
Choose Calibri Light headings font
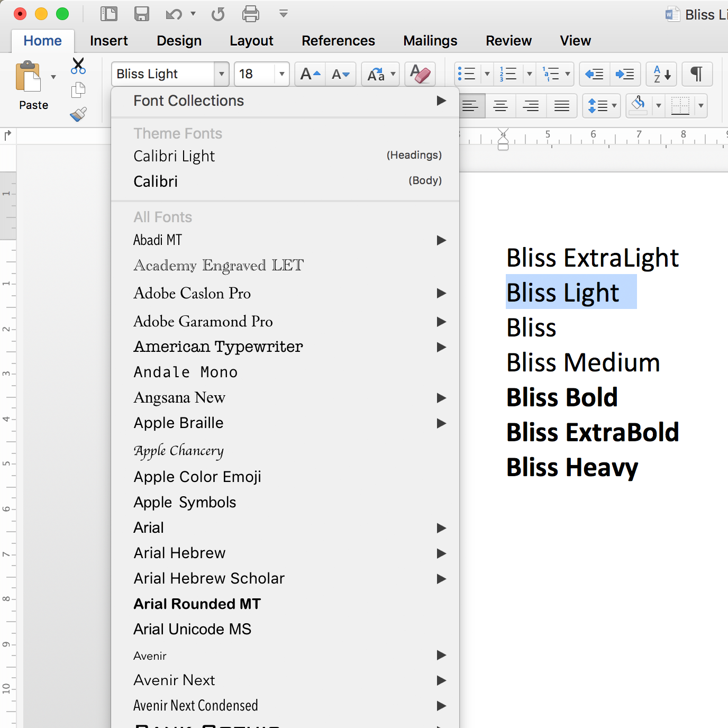tap(285, 156)
